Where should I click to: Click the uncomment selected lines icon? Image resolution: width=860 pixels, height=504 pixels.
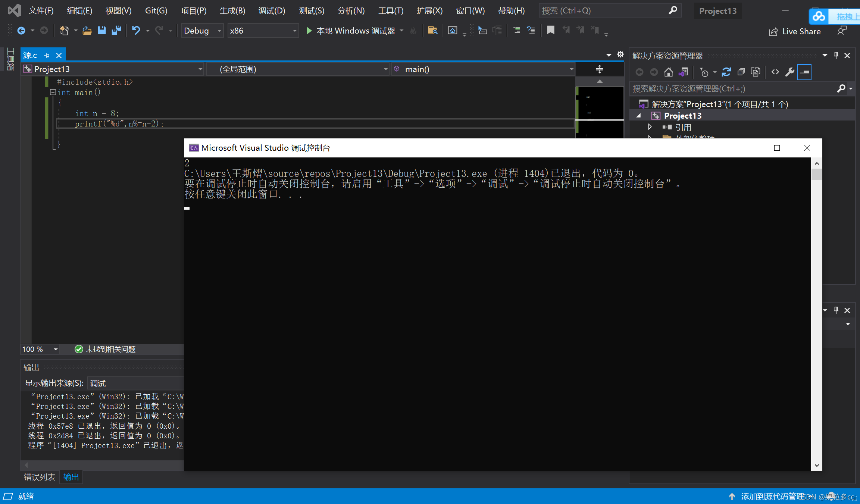pyautogui.click(x=531, y=30)
